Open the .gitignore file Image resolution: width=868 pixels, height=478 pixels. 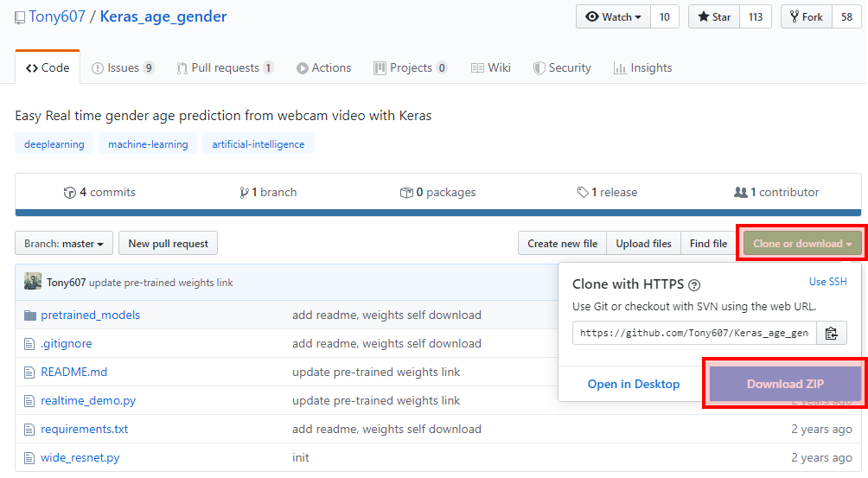coord(67,343)
